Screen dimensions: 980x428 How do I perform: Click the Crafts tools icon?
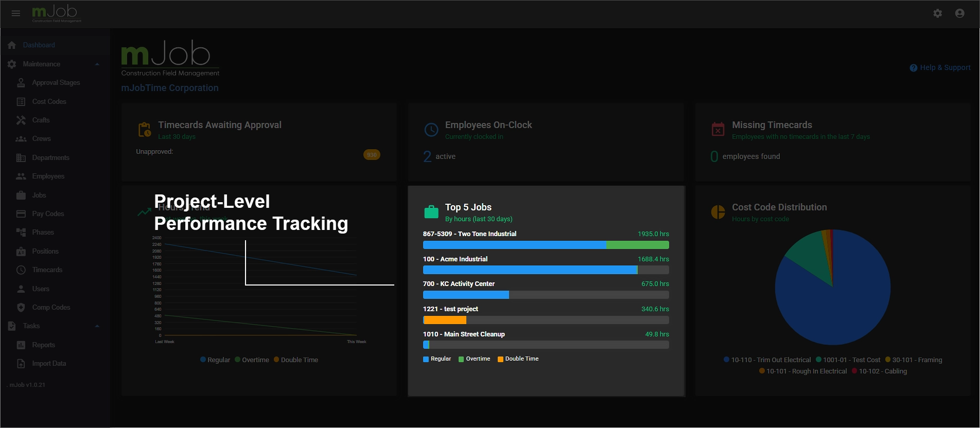click(x=21, y=120)
